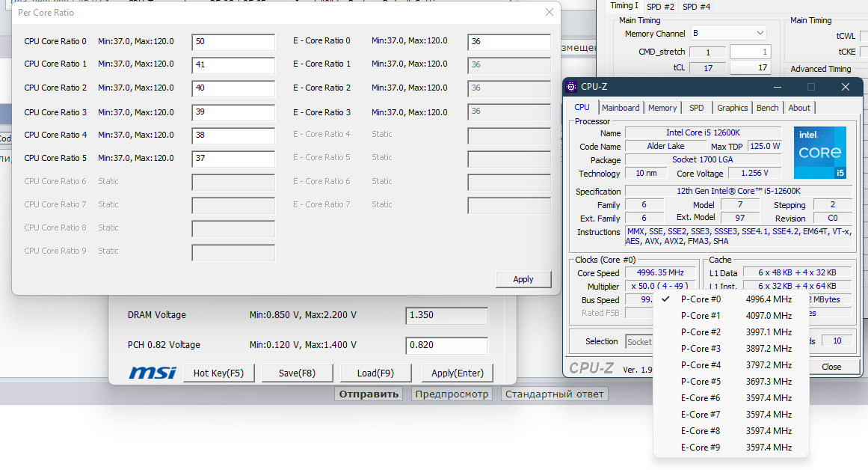Click the Socket 1700 LGA package value
The height and width of the screenshot is (470, 868).
tap(703, 159)
